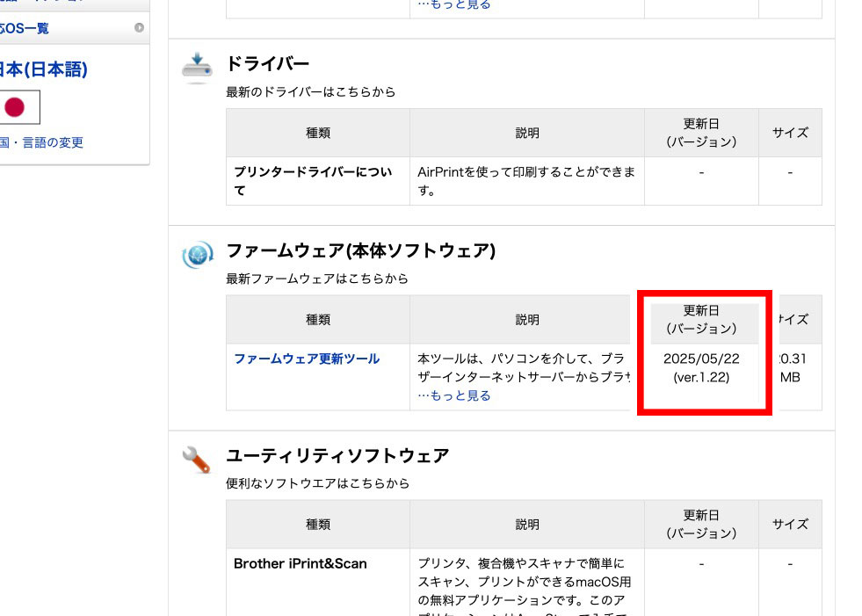Click the 種類 header in the firmware table
The height and width of the screenshot is (616, 862).
click(x=318, y=320)
